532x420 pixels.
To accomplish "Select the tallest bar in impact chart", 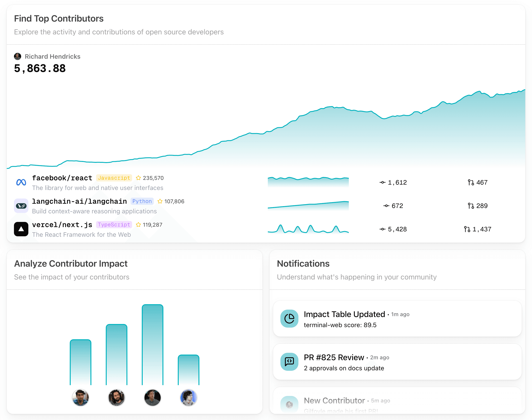I will click(x=153, y=344).
